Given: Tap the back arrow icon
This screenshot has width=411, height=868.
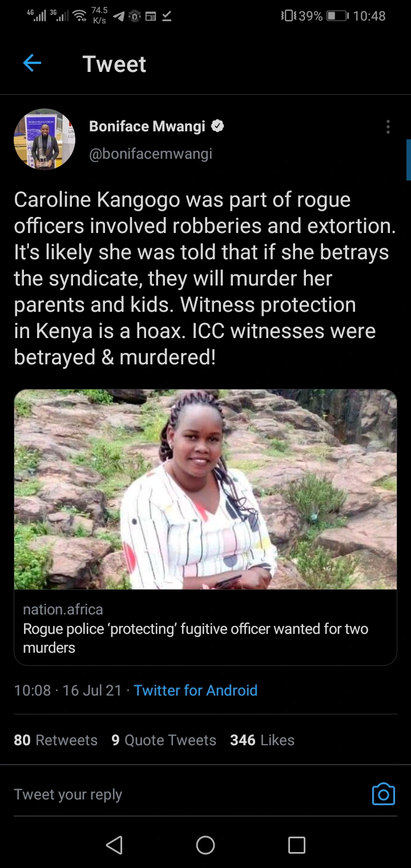Looking at the screenshot, I should [x=32, y=63].
